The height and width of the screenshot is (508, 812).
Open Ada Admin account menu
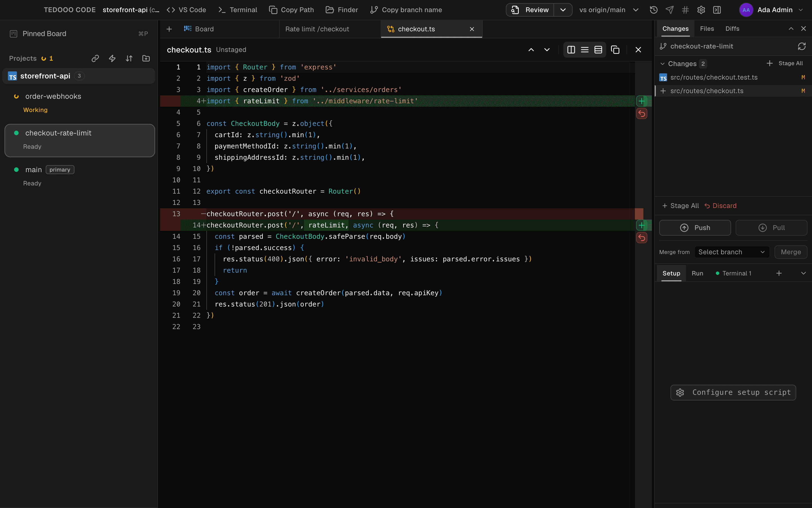coord(771,10)
